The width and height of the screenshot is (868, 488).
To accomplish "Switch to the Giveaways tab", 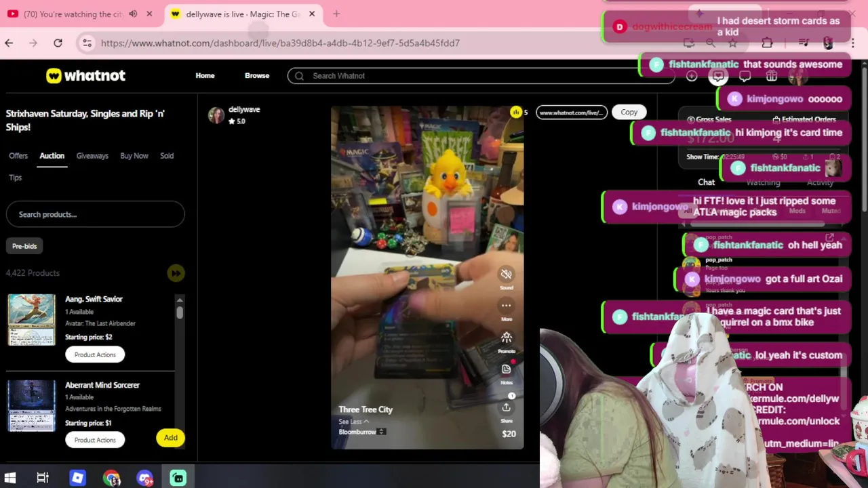I will click(92, 156).
